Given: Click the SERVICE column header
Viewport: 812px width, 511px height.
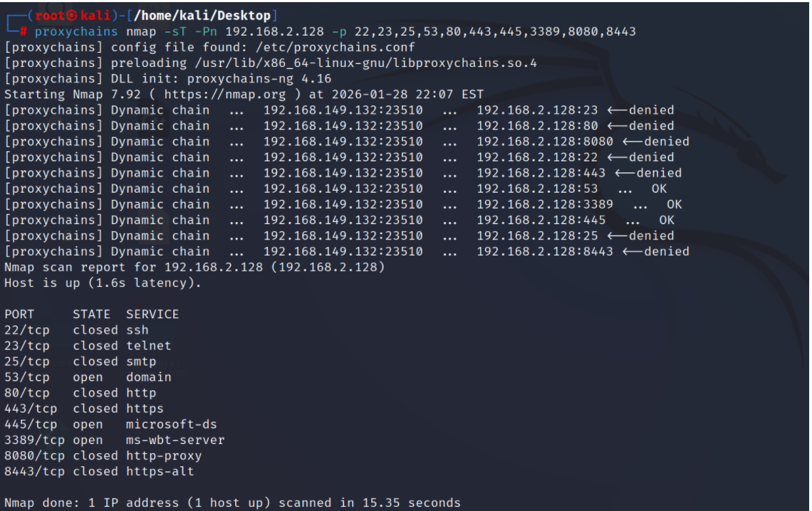Looking at the screenshot, I should (x=152, y=315).
